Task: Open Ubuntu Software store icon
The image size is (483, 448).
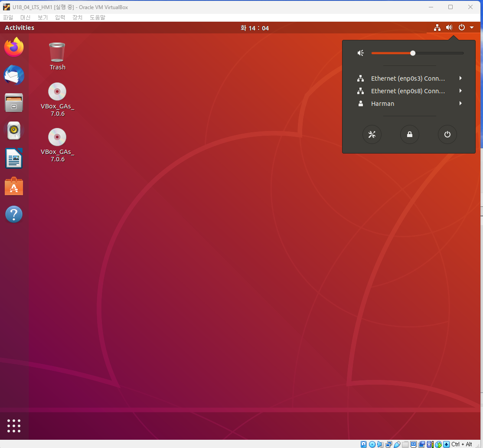Action: (14, 186)
